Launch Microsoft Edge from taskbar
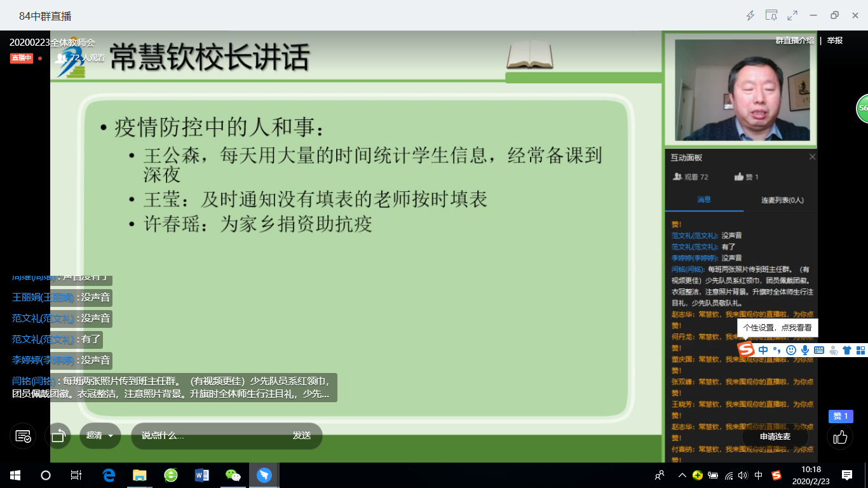Image resolution: width=868 pixels, height=488 pixels. tap(109, 475)
